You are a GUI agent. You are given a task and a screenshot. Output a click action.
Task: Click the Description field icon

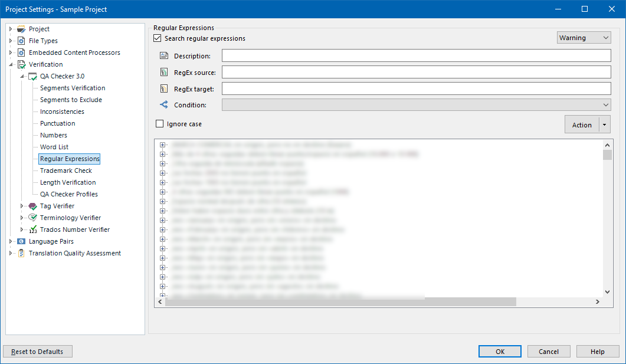tap(164, 55)
